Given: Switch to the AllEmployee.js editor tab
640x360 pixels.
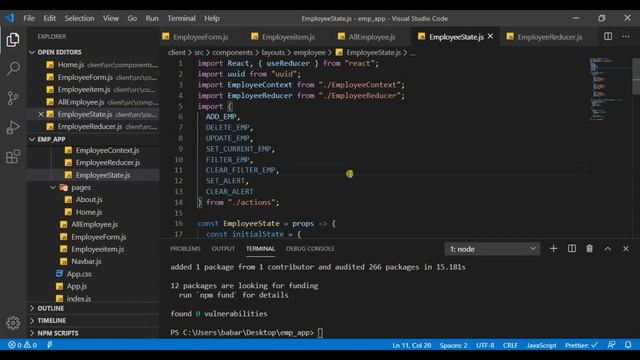Looking at the screenshot, I should click(372, 37).
